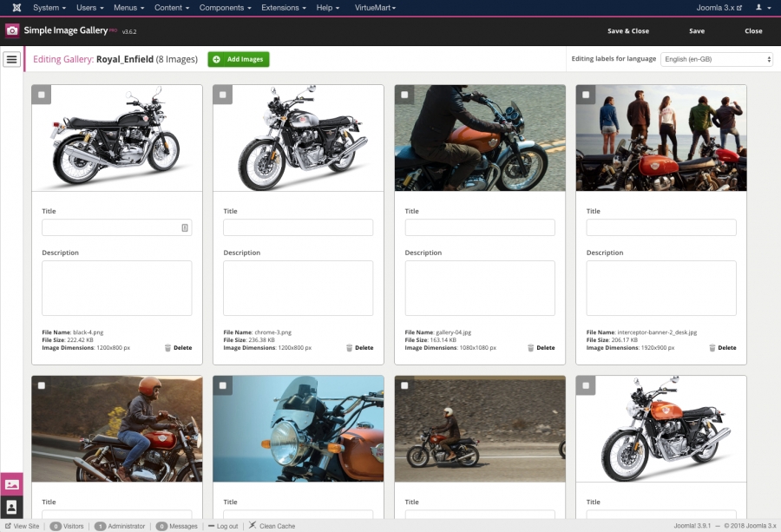Viewport: 781px width, 532px height.
Task: Click the Joomla logo icon
Action: (x=16, y=8)
